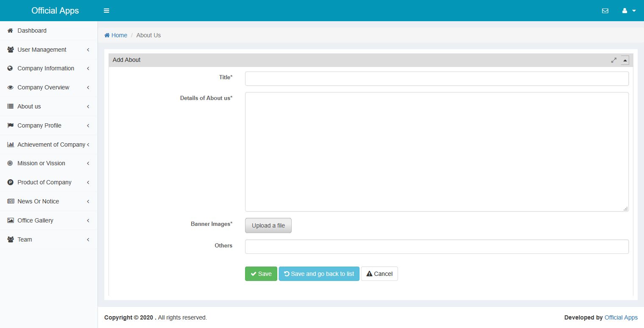Expand Office Gallery submenu chevron
This screenshot has width=644, height=328.
88,220
